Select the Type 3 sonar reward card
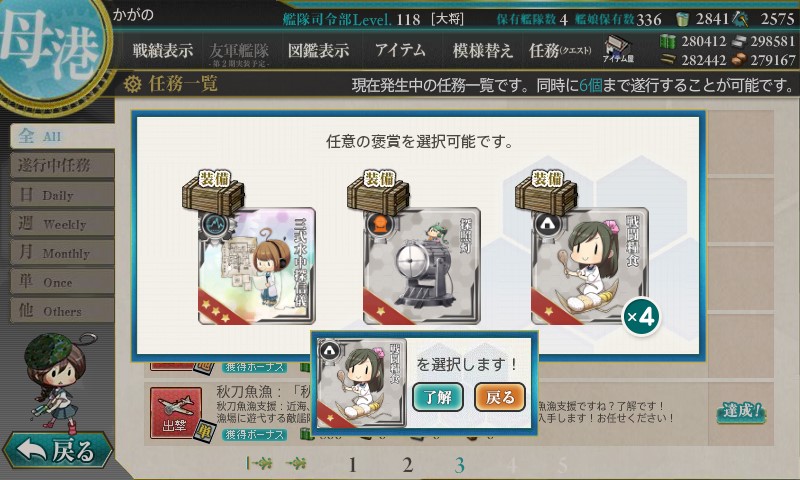This screenshot has height=480, width=800. coord(257,265)
